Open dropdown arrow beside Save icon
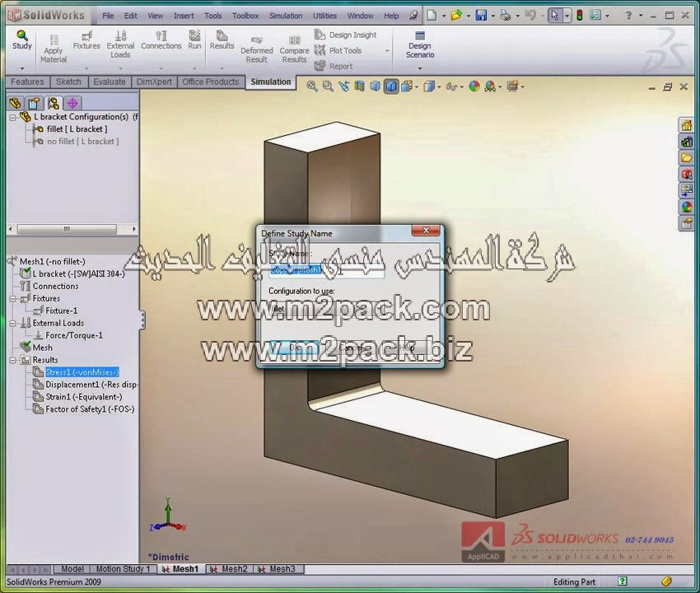Image resolution: width=700 pixels, height=593 pixels. pos(492,16)
